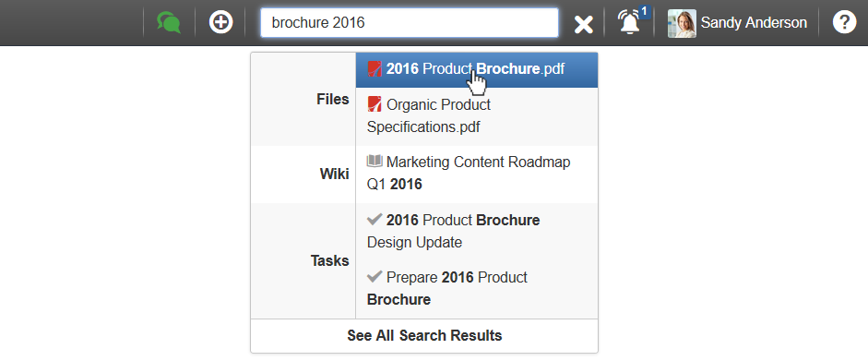Click the PDF icon beside Organic Product
Viewport: 868px width, 361px height.
375,103
